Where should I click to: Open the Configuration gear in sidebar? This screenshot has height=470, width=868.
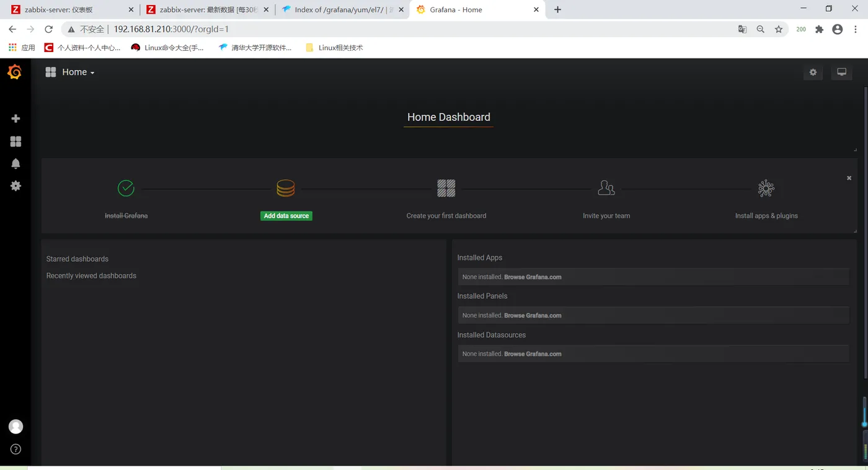(x=15, y=186)
